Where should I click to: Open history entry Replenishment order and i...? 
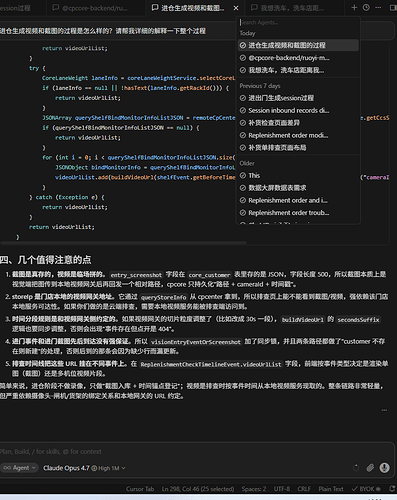(x=298, y=200)
